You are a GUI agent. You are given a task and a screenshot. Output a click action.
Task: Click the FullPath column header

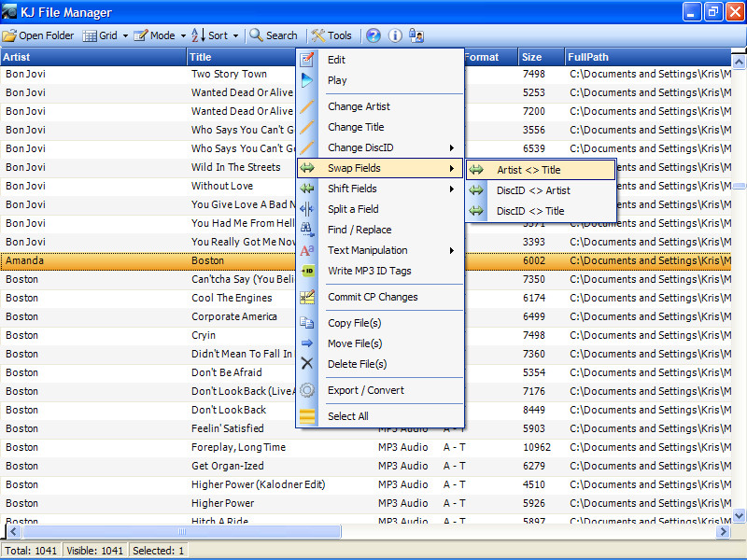(648, 57)
